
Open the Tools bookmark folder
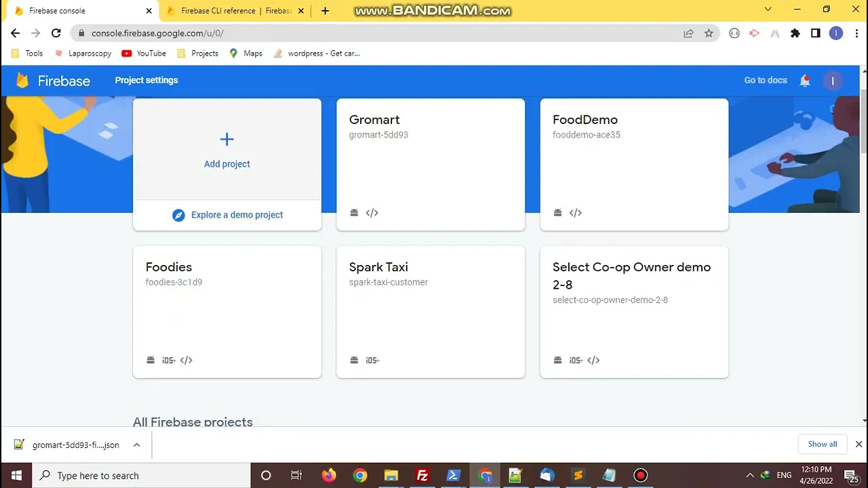tap(27, 53)
